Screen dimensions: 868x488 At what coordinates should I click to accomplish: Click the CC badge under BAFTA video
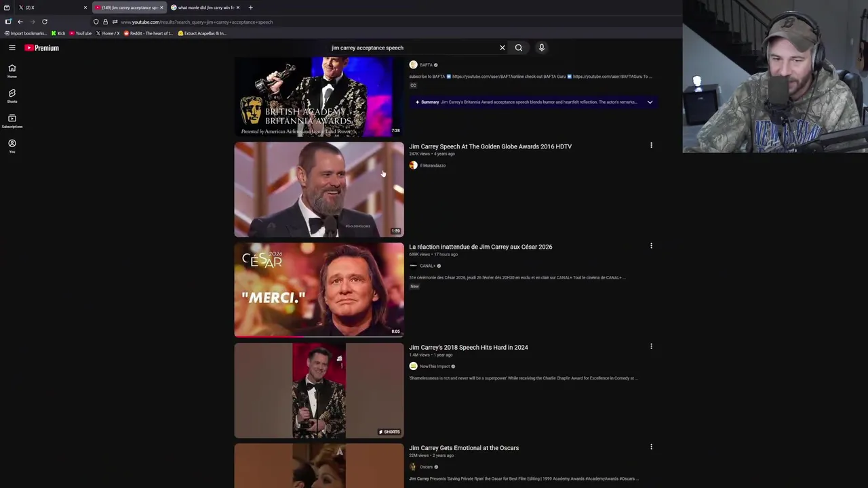pyautogui.click(x=413, y=85)
